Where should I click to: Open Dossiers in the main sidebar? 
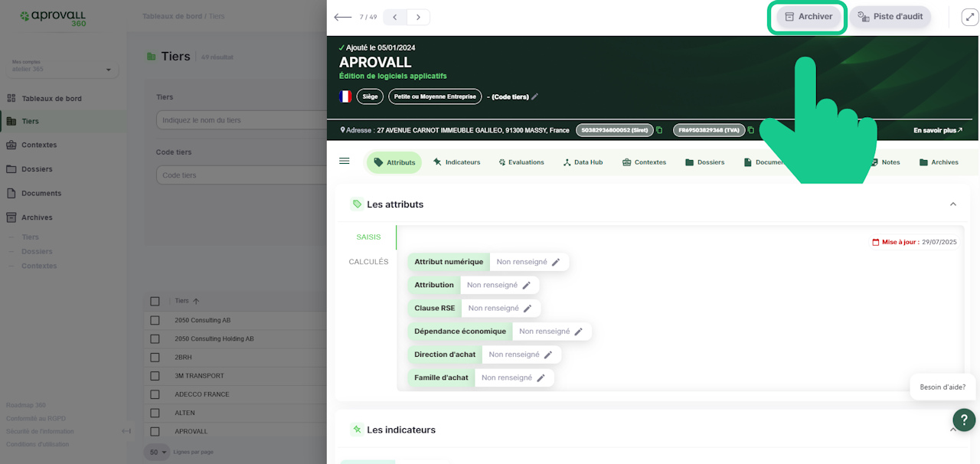[37, 169]
